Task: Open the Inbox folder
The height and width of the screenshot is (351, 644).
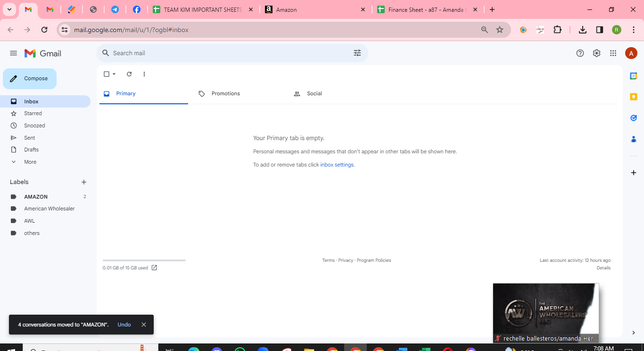Action: pos(45,101)
